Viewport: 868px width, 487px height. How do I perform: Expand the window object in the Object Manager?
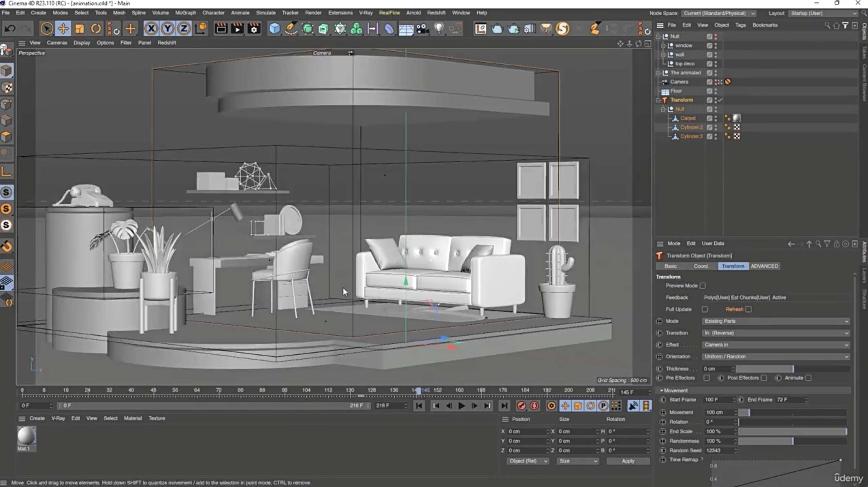coord(663,45)
